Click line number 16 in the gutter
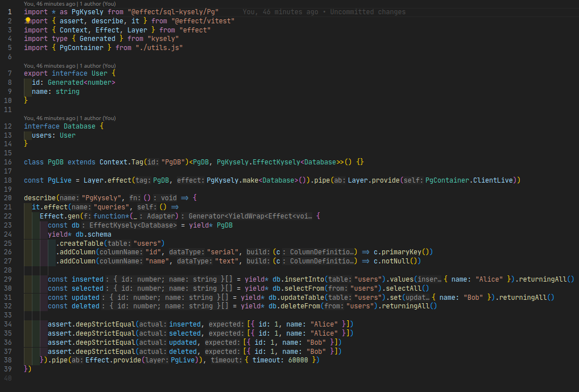Screen dimensions: 579x392 (8, 162)
